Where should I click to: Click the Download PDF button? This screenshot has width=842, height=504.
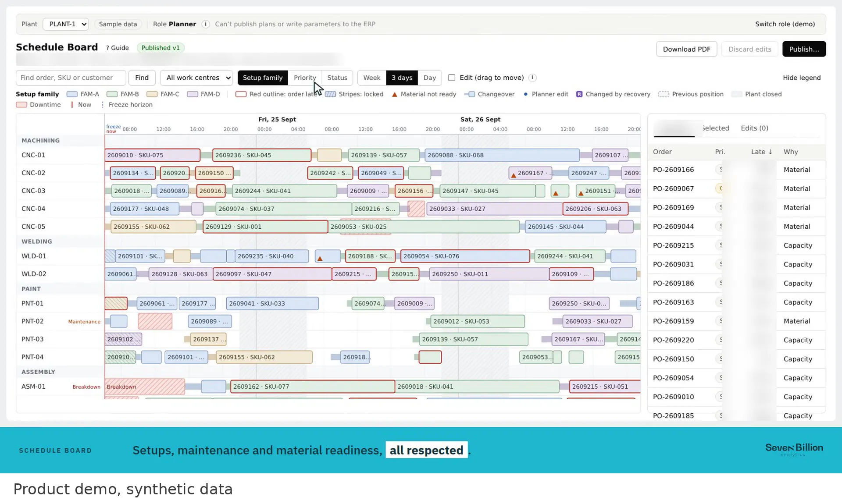click(x=686, y=49)
